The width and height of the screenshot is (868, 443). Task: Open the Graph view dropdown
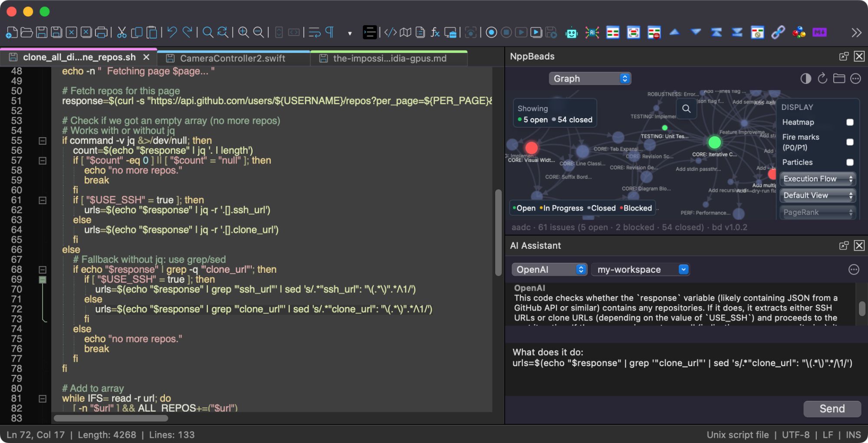click(590, 79)
